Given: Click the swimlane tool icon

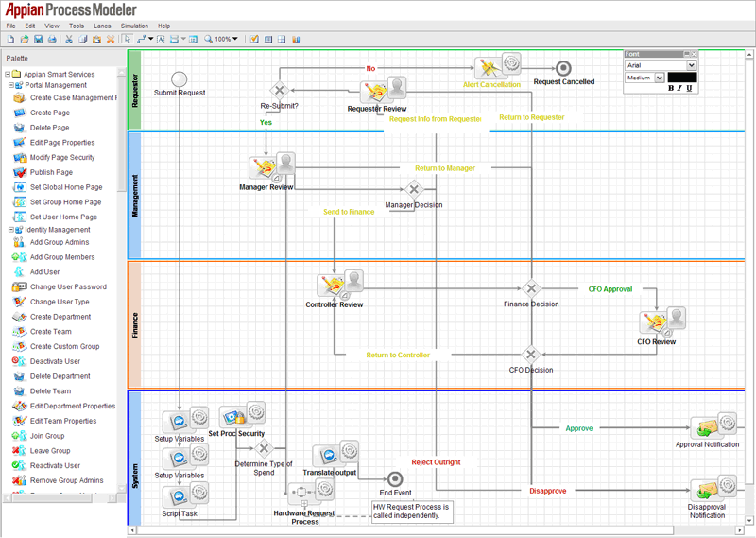Looking at the screenshot, I should 175,39.
